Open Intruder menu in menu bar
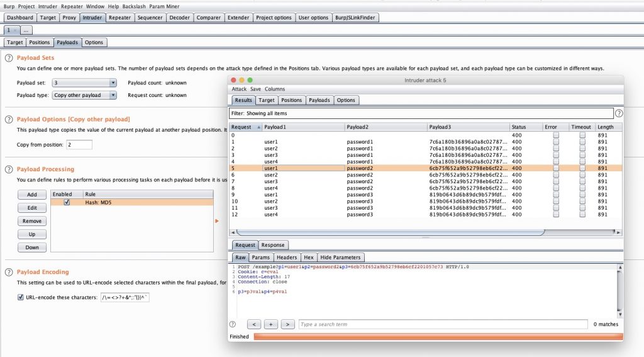Viewport: 644px width, 357px height. point(48,6)
